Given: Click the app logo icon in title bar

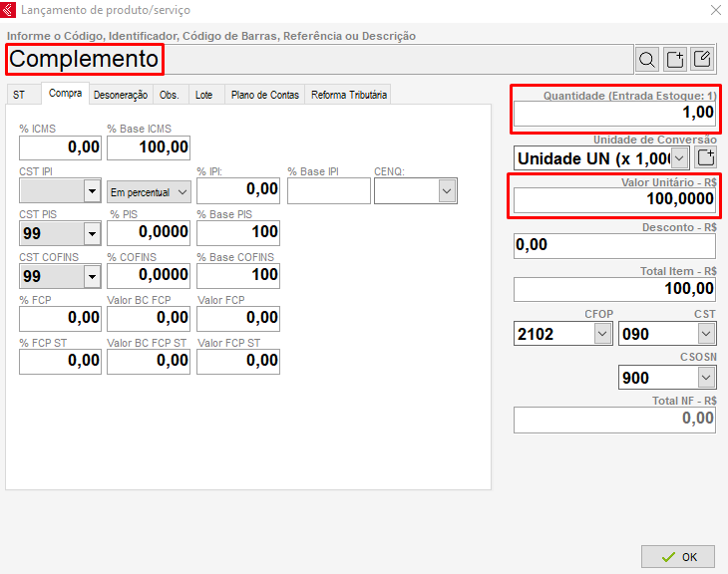Looking at the screenshot, I should tap(8, 9).
